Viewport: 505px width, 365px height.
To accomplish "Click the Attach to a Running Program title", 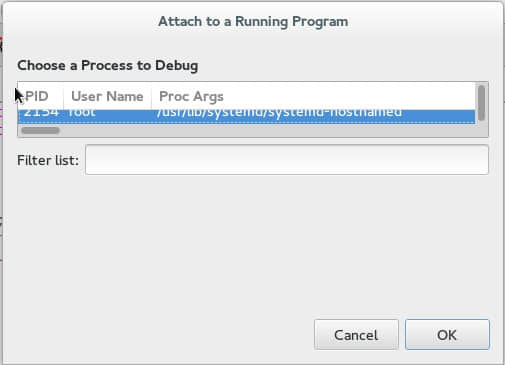I will point(253,22).
